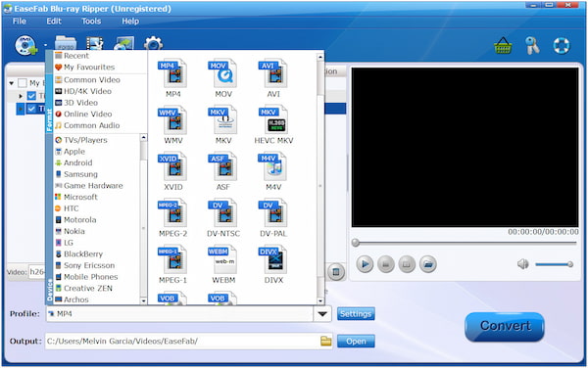
Task: Open the shopping basket Buy icon
Action: [503, 46]
